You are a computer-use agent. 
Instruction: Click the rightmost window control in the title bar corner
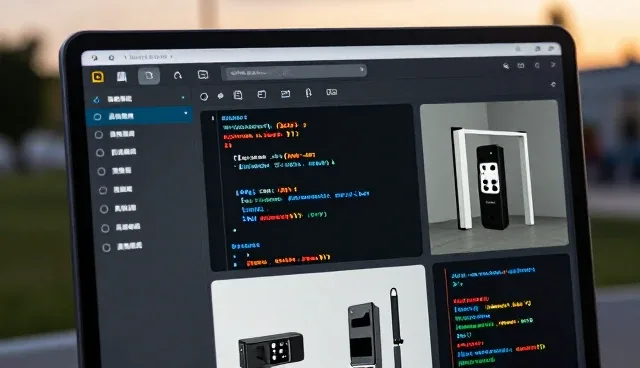(551, 48)
